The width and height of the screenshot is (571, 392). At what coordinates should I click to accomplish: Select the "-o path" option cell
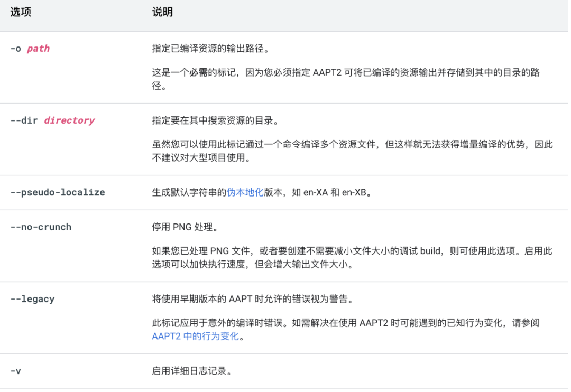pyautogui.click(x=30, y=49)
